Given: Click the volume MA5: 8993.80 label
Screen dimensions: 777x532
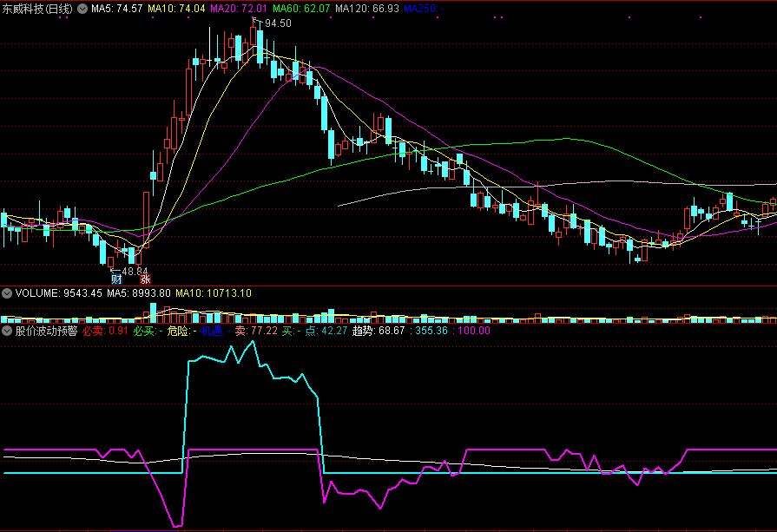Looking at the screenshot, I should pyautogui.click(x=139, y=293).
